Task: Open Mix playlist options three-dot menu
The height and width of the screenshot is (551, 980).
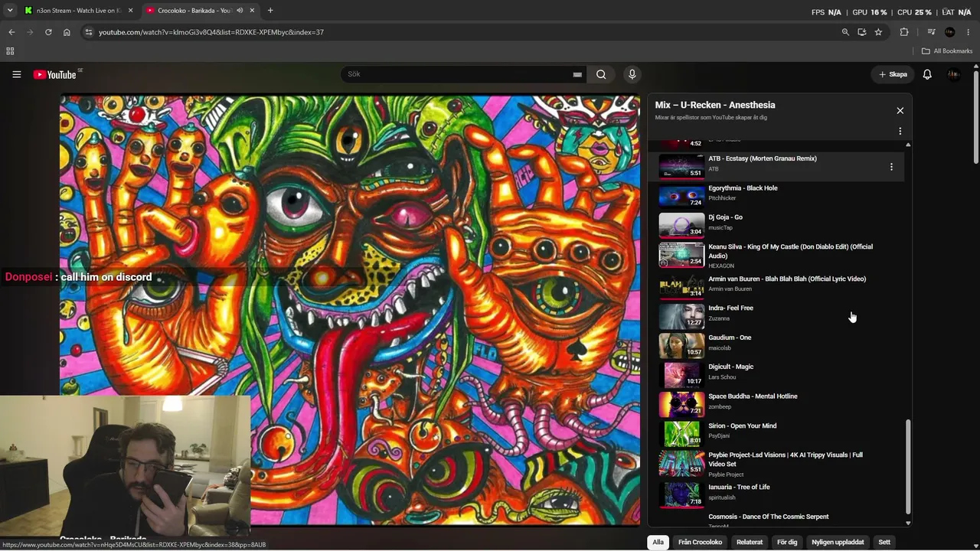Action: [x=900, y=132]
